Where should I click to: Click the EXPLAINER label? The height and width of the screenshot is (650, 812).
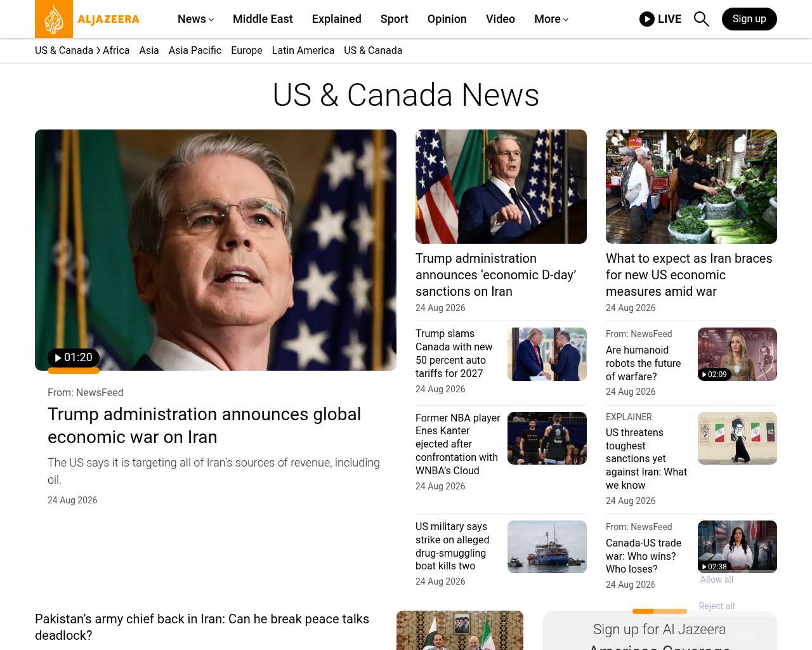(629, 417)
